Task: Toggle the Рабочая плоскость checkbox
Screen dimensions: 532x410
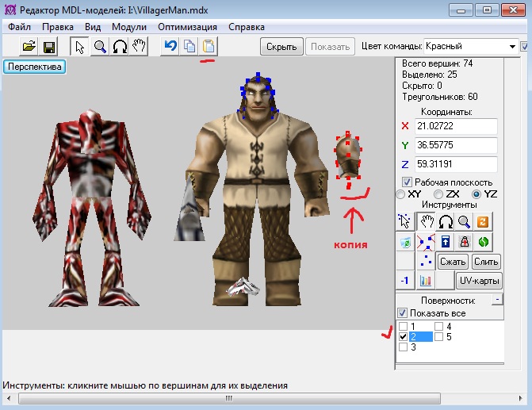Action: [x=407, y=182]
